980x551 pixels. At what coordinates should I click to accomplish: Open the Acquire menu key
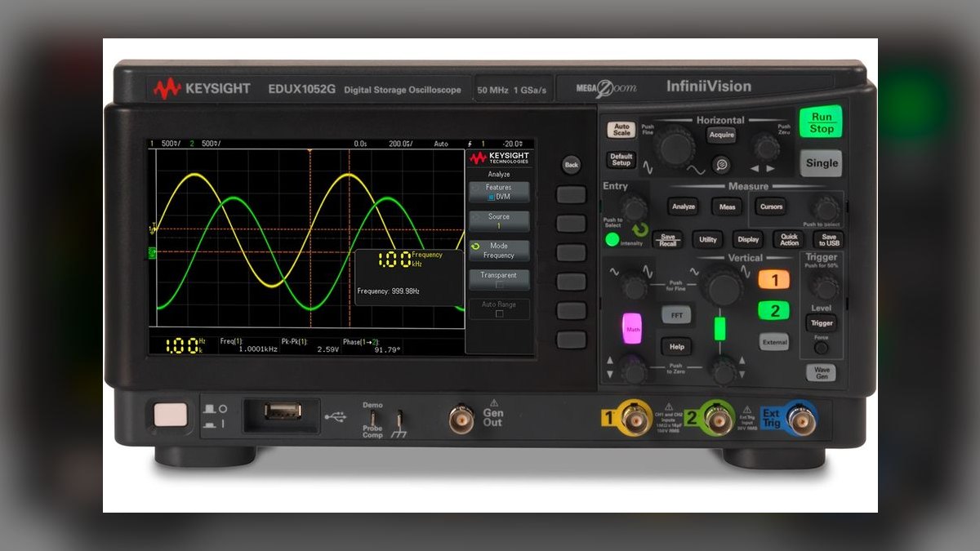pyautogui.click(x=721, y=135)
